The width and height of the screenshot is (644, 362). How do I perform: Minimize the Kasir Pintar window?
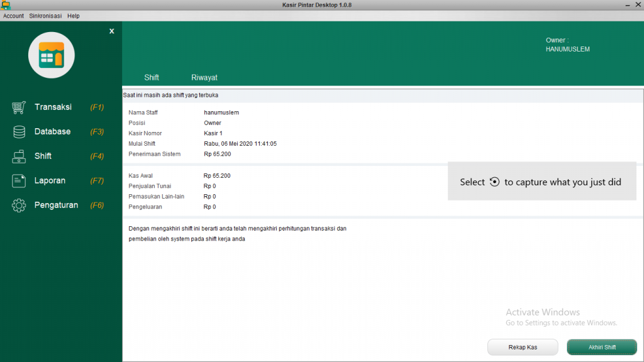coord(628,5)
